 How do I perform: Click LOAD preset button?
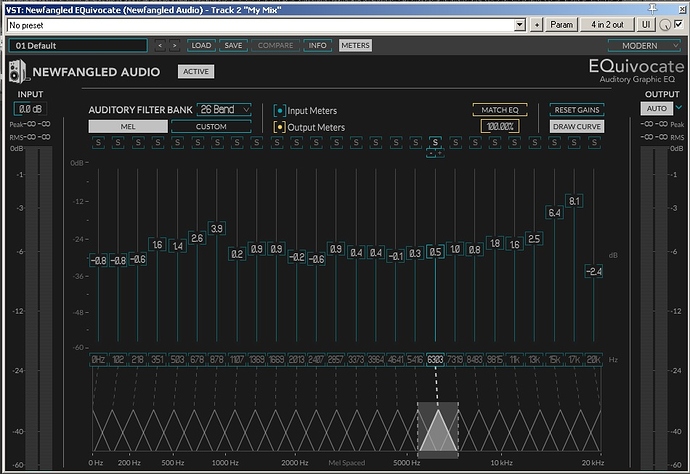(x=201, y=45)
